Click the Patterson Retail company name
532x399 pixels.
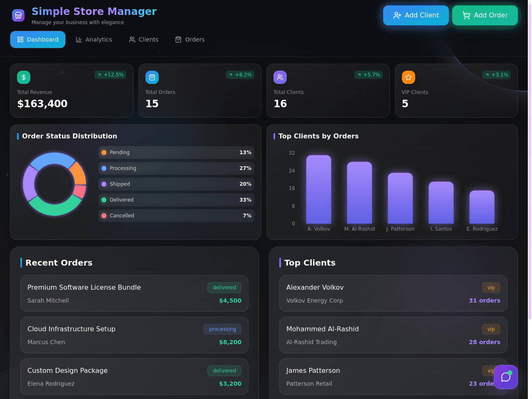pyautogui.click(x=309, y=384)
